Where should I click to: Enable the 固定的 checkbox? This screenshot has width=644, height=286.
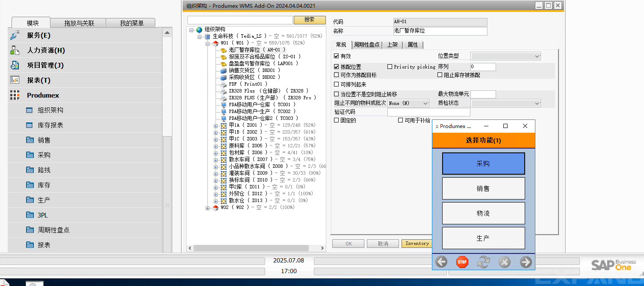pyautogui.click(x=336, y=120)
